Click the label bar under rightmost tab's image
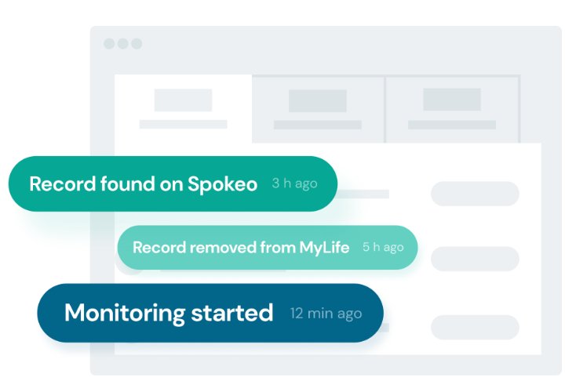576x392 pixels. 452,125
